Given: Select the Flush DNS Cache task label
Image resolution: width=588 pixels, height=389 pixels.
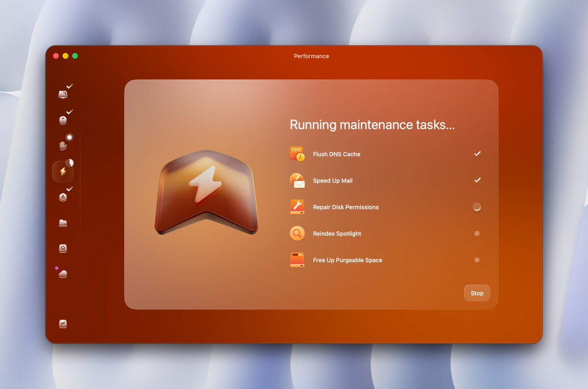Looking at the screenshot, I should click(337, 154).
